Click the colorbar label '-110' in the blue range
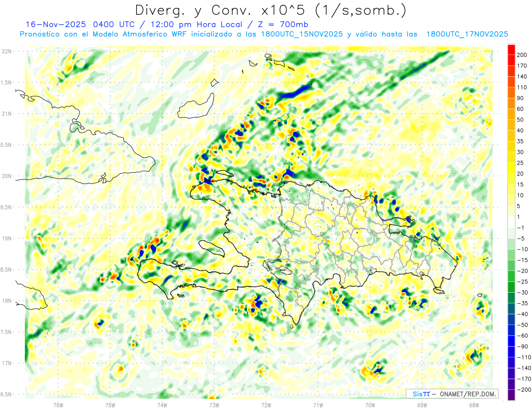Viewport: 532px width, 411px height. click(x=524, y=357)
